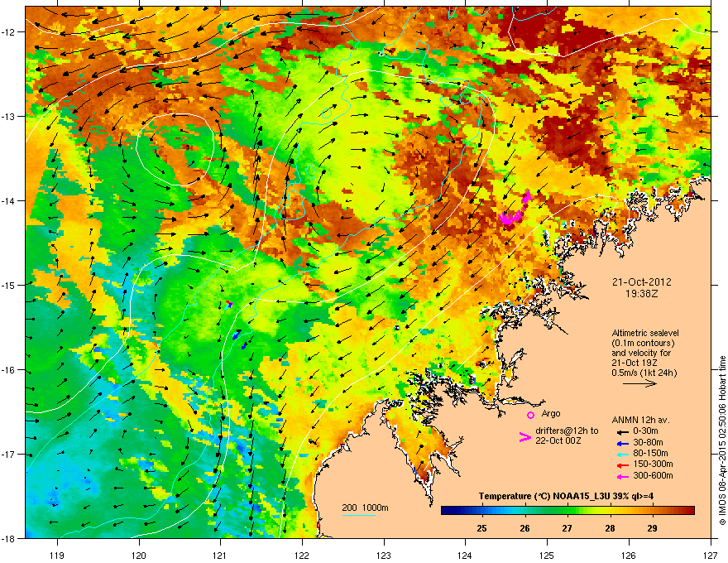The width and height of the screenshot is (728, 563).
Task: Click the 0.5m/s (1kt 24h) label
Action: point(644,373)
